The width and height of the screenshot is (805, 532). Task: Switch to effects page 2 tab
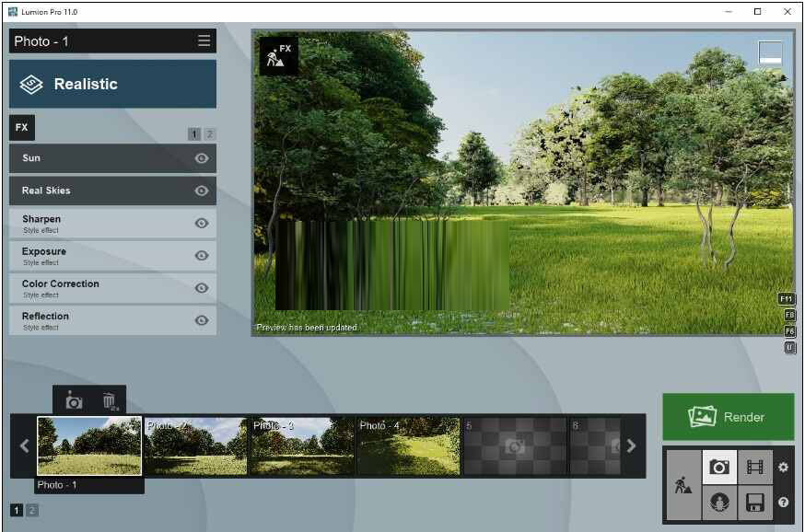pos(210,134)
